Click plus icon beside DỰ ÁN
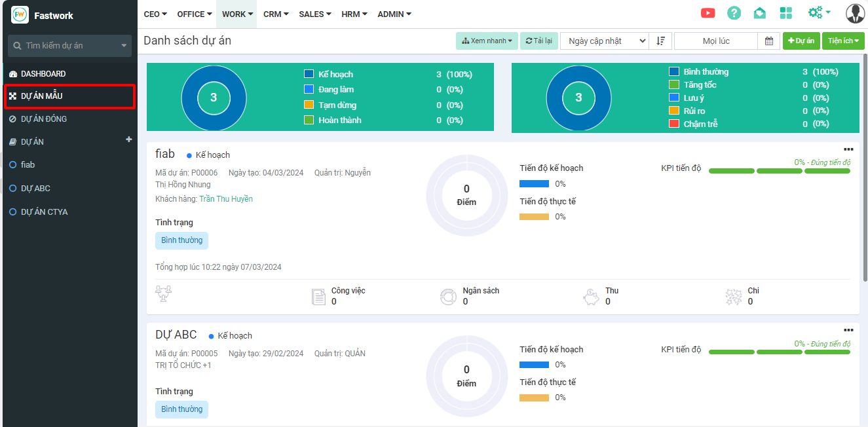Screen dimensions: 868x427 129,139
